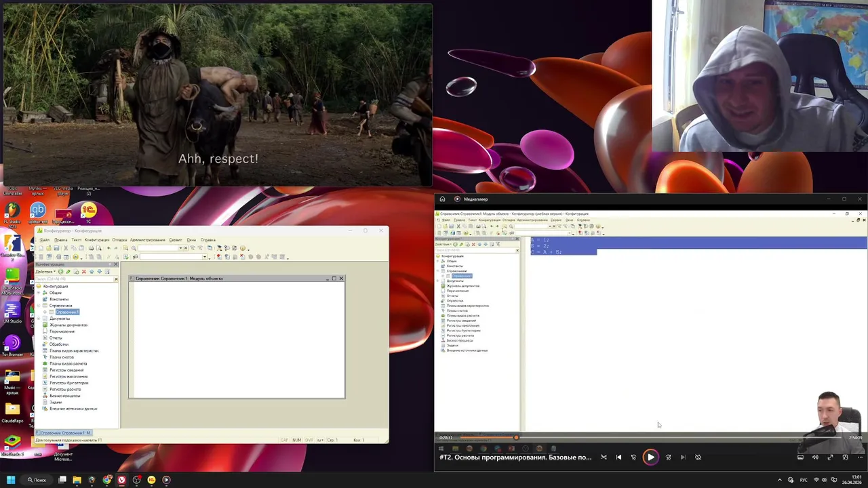868x488 pixels.
Task: Collapse the Справочники tree node
Action: (39, 306)
